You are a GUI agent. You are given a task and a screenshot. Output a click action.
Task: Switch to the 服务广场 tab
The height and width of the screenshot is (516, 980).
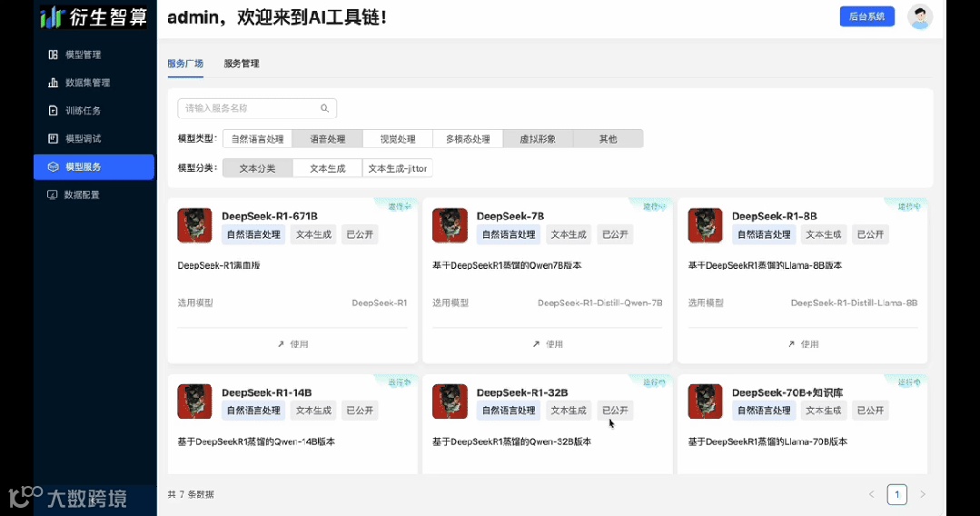(185, 64)
